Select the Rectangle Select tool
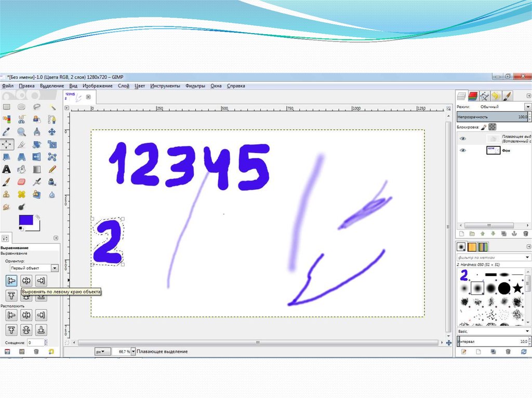The height and width of the screenshot is (398, 532). [6, 107]
